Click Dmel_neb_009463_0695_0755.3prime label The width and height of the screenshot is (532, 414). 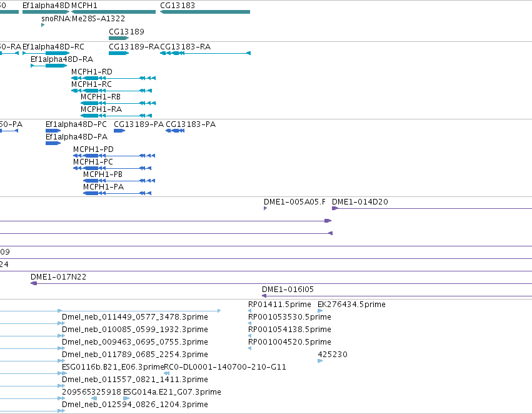coord(135,342)
